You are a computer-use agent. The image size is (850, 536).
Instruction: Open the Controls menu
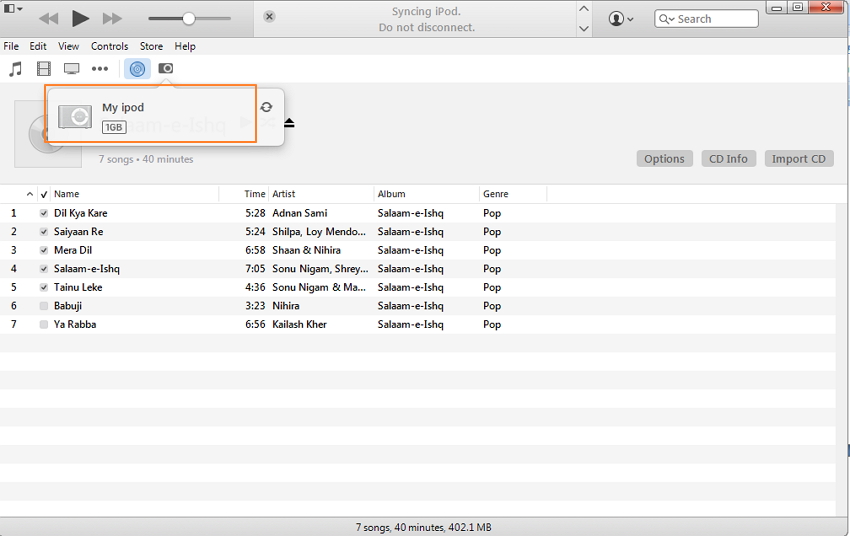(109, 46)
